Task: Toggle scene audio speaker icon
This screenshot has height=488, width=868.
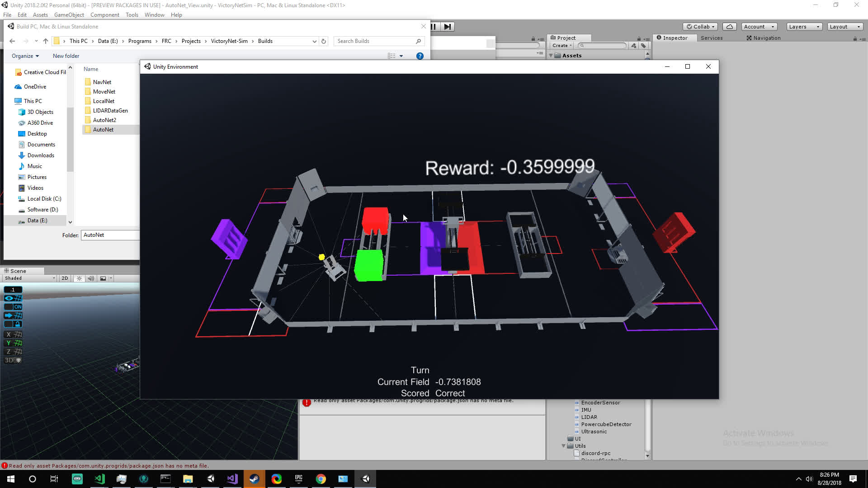Action: [x=91, y=278]
